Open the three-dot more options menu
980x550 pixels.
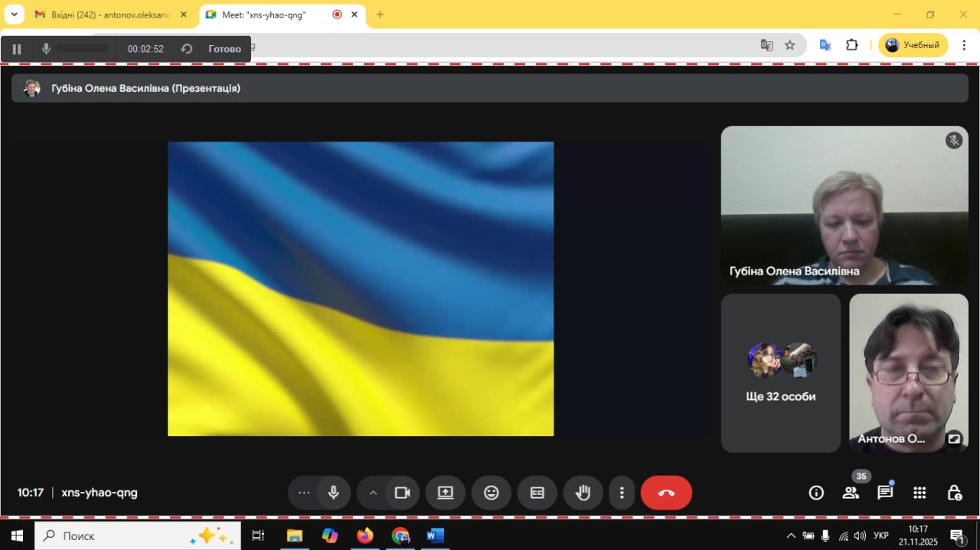pyautogui.click(x=622, y=493)
